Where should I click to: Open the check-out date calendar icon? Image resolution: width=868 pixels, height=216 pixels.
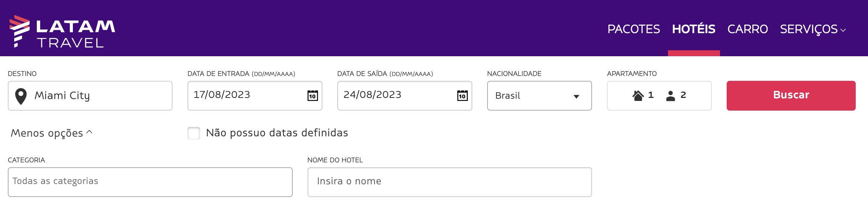462,96
